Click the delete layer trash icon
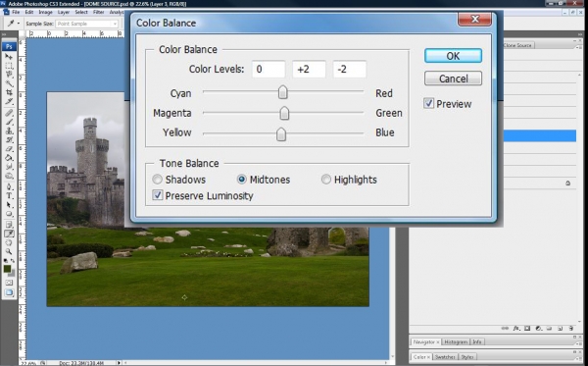Screen dimensions: 588x366 pos(571,329)
